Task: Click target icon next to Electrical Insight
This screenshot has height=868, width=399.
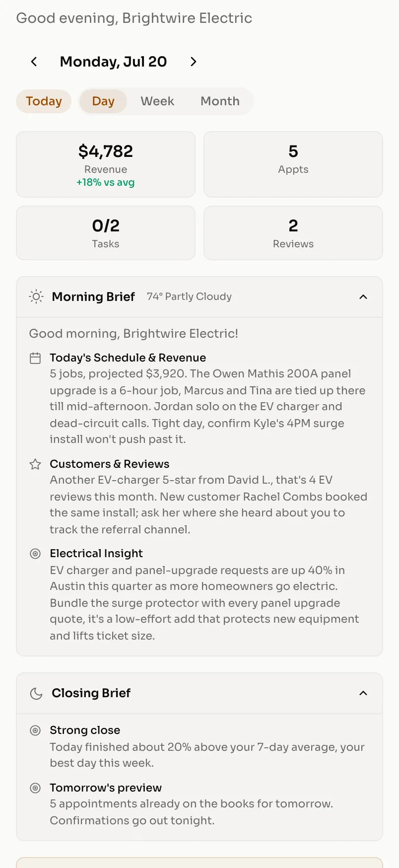Action: click(x=35, y=554)
